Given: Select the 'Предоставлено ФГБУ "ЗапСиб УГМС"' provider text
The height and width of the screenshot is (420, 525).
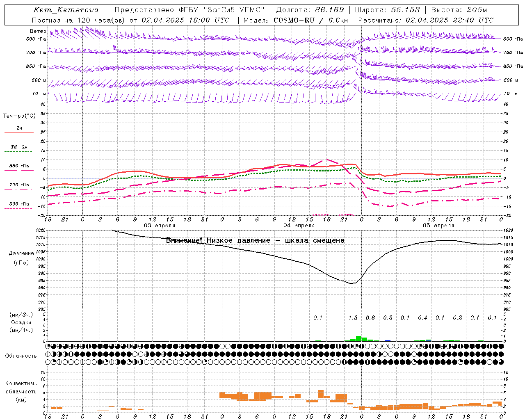Looking at the screenshot, I should click(x=189, y=10).
